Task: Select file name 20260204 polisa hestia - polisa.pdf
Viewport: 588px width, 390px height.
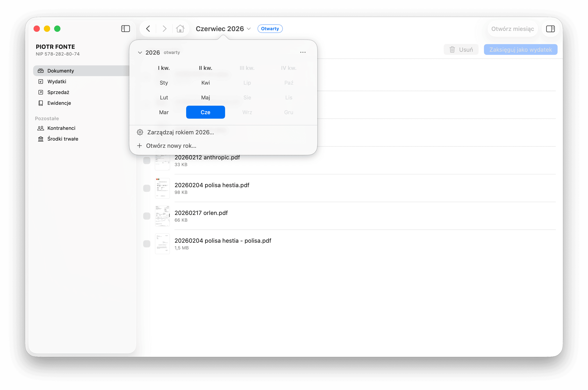Action: pos(223,240)
